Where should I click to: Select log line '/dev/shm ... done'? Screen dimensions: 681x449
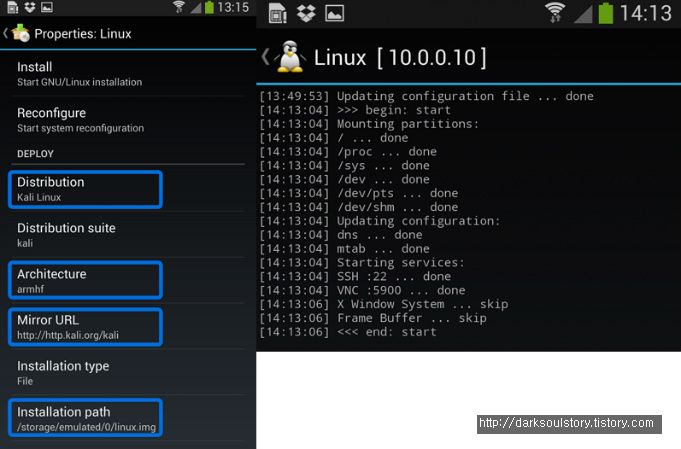pos(397,207)
